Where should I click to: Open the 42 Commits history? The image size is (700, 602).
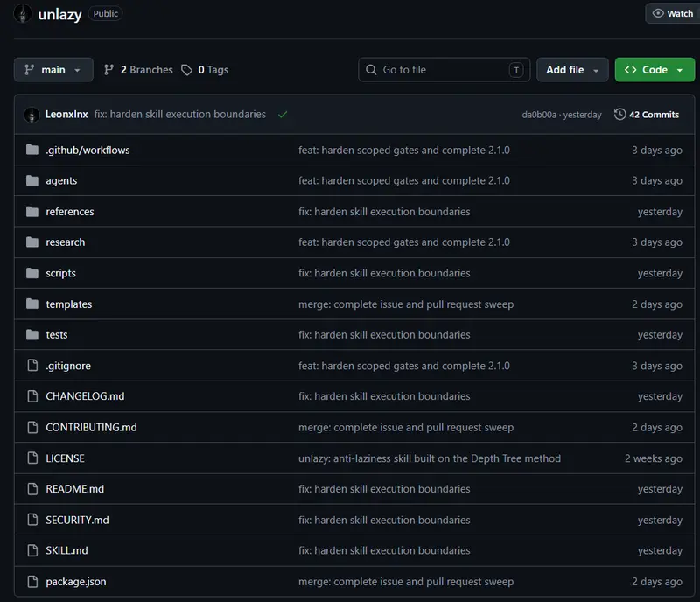(647, 115)
